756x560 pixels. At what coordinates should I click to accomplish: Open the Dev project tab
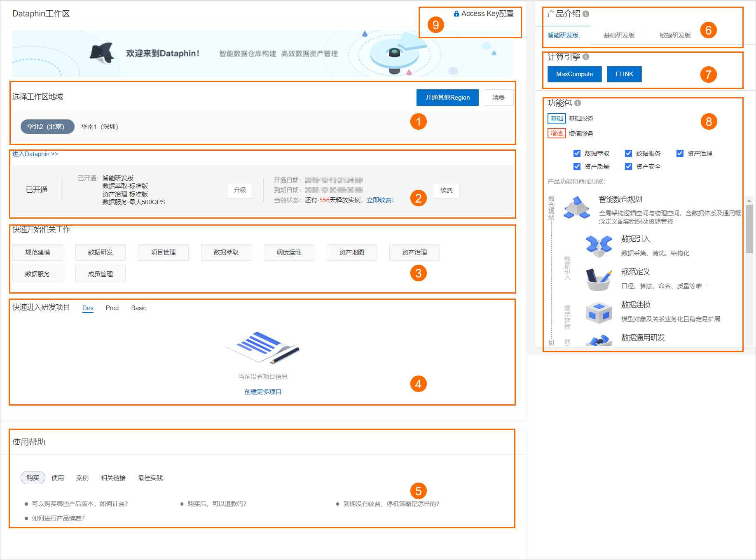(x=88, y=308)
